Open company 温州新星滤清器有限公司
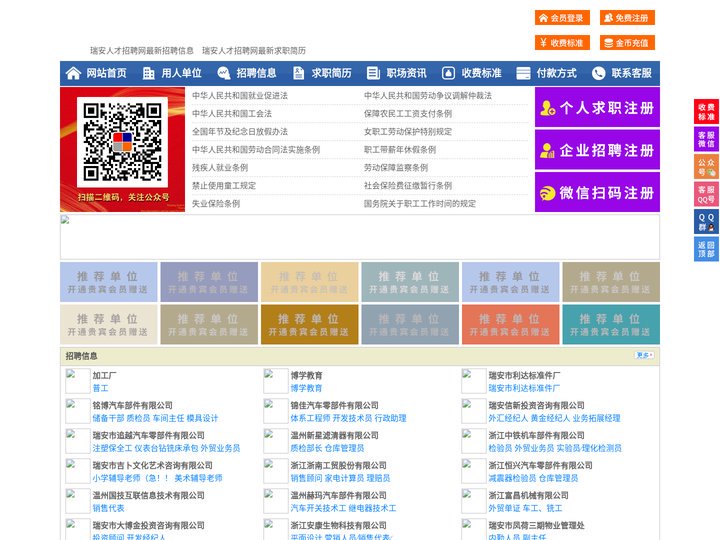 tap(334, 435)
